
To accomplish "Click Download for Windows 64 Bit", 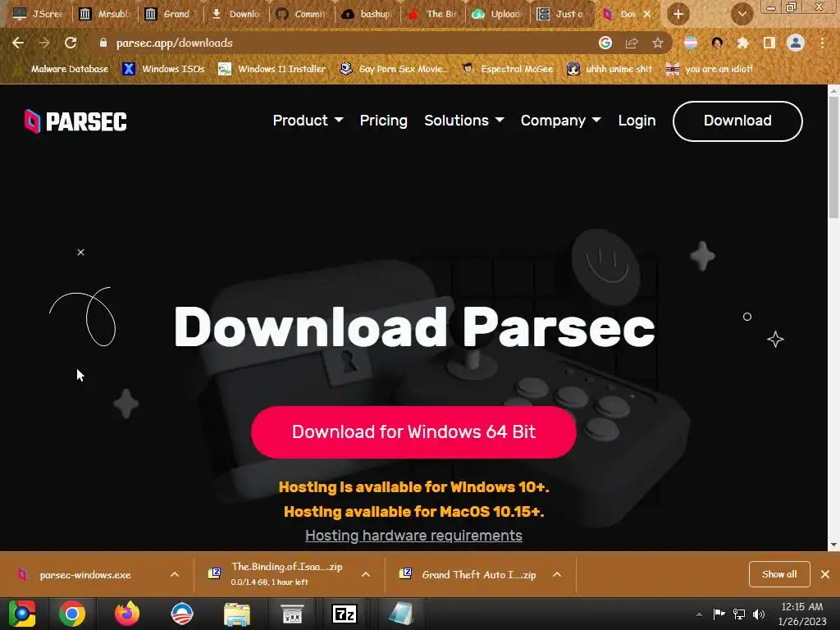I will [x=413, y=431].
